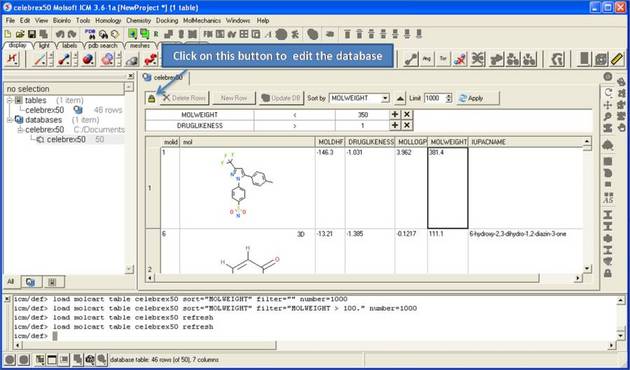The width and height of the screenshot is (630, 370).
Task: Collapse the databases tree node
Action: [x=10, y=120]
